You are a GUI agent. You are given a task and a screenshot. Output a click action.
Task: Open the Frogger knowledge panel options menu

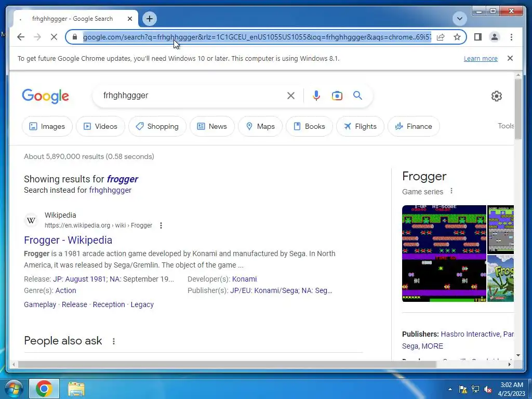click(451, 191)
